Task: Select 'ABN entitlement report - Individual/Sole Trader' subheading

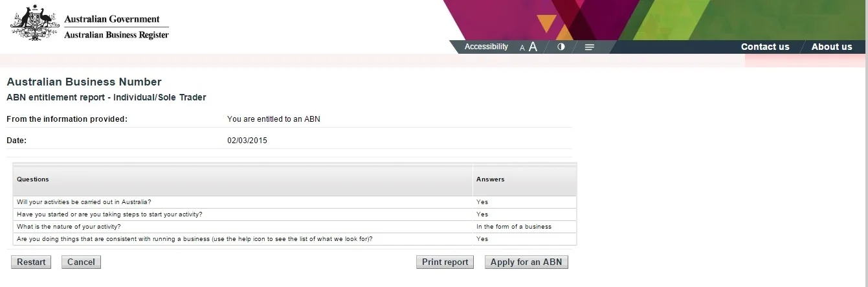Action: 106,98
